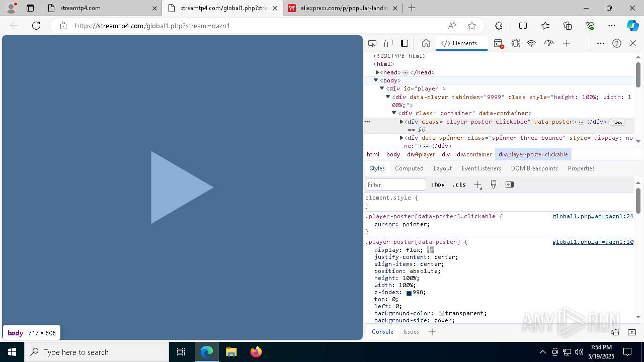Switch to the Issues drawer tab
Viewport: 644px width, 362px height.
411,332
